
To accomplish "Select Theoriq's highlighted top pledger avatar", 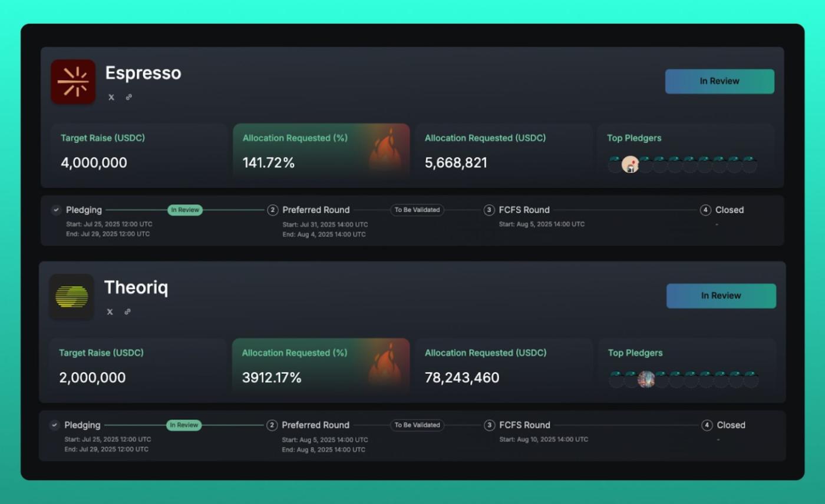I will coord(646,379).
